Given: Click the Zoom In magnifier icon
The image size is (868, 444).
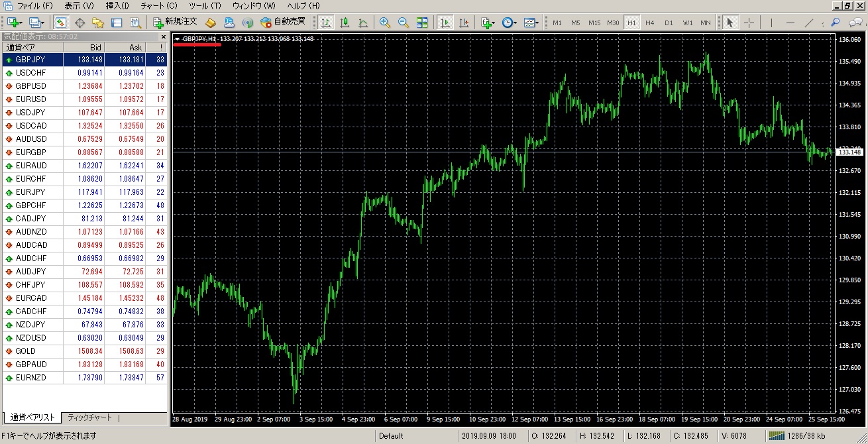Looking at the screenshot, I should click(x=384, y=23).
